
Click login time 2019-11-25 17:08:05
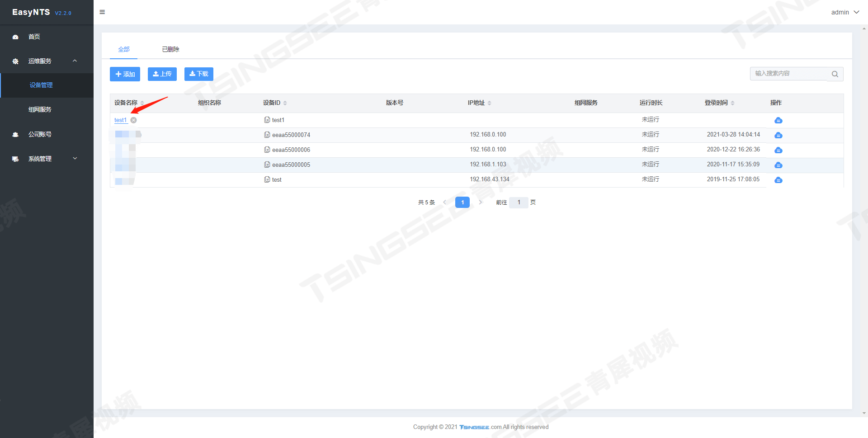point(733,179)
